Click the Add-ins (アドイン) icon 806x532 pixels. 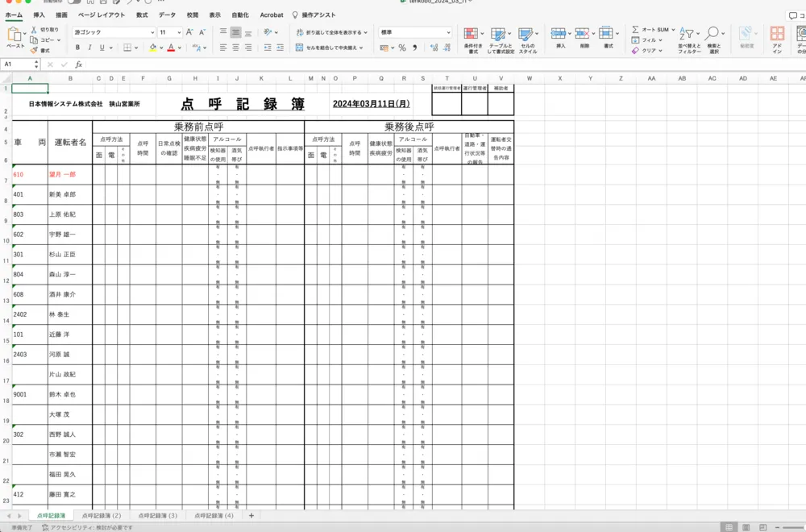click(776, 35)
